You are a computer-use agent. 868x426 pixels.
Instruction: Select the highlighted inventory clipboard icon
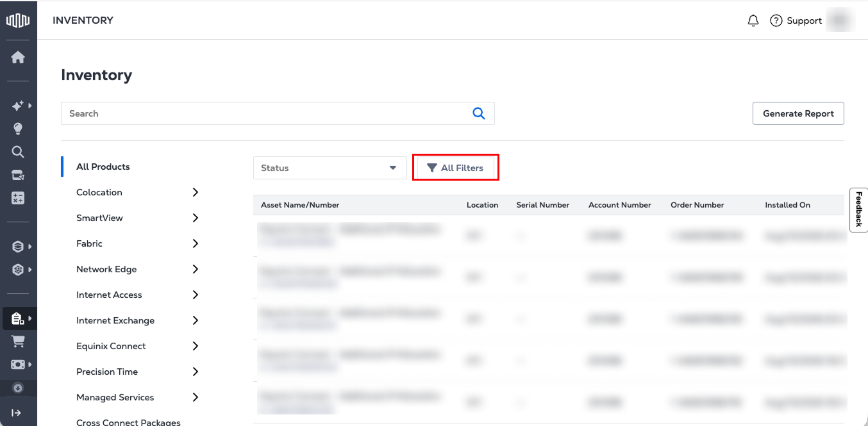(x=18, y=318)
